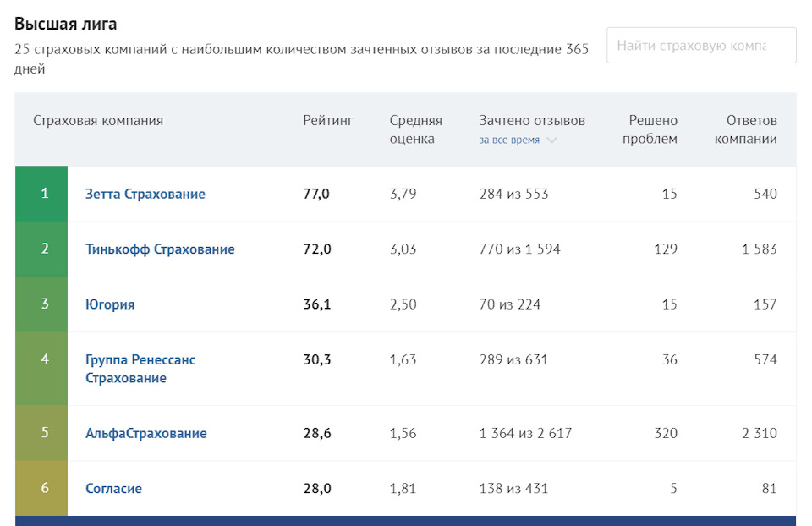Click the 'Страховая компания' column header

pyautogui.click(x=98, y=121)
